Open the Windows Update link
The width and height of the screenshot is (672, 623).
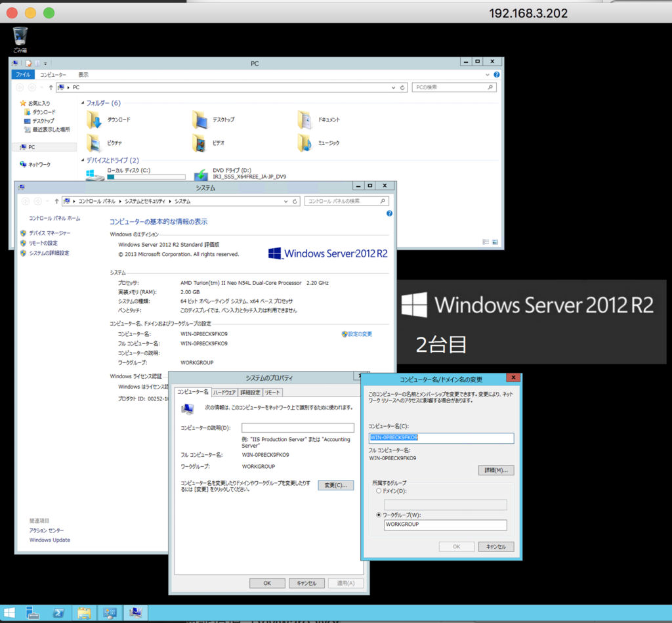(50, 540)
